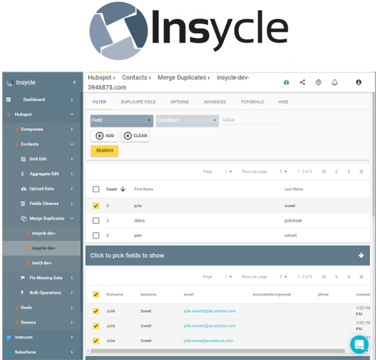Click the share icon in top bar
This screenshot has width=376, height=360.
[302, 82]
